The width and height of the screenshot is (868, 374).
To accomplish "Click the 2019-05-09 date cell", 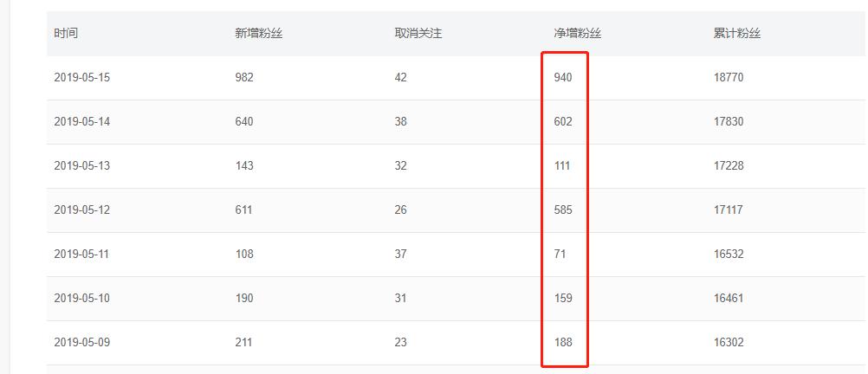I will pos(82,343).
